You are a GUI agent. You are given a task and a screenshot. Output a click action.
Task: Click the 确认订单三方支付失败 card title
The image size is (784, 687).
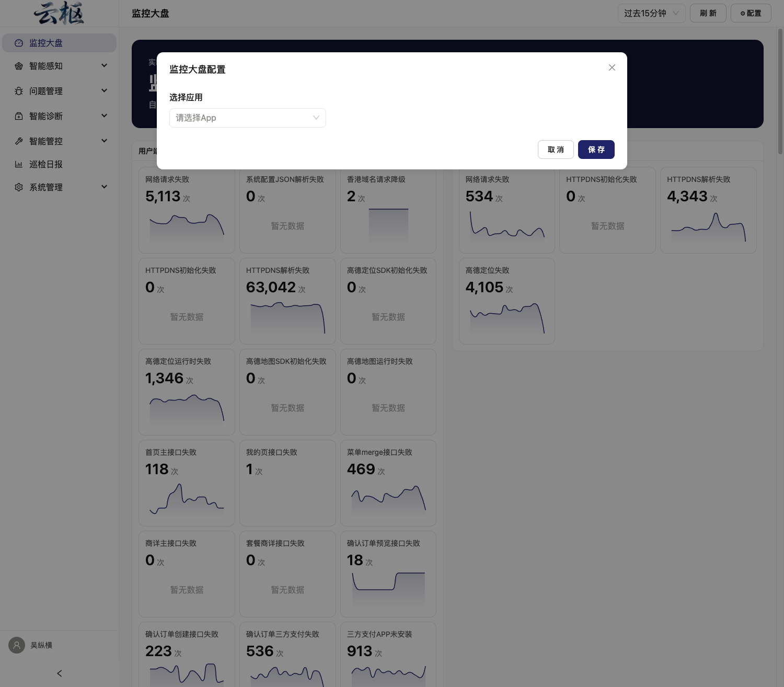click(x=283, y=634)
